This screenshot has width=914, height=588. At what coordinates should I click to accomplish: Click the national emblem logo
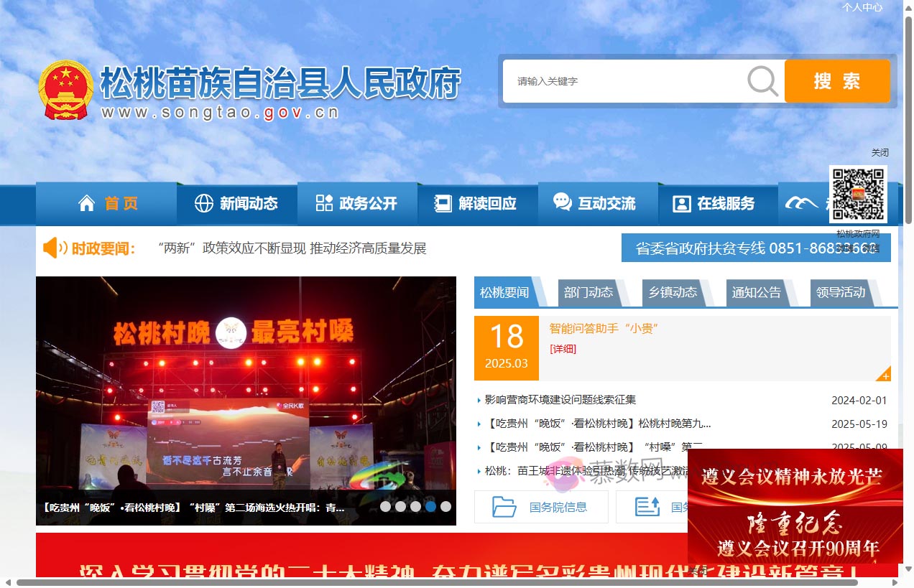(65, 89)
